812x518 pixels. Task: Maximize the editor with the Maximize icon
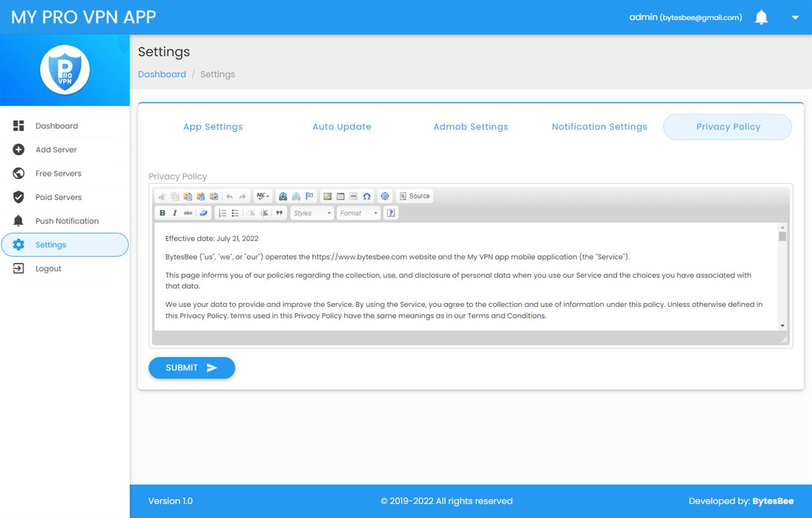point(385,197)
